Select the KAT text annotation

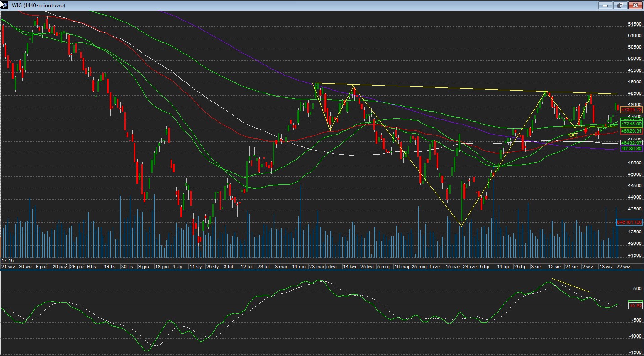(x=572, y=135)
